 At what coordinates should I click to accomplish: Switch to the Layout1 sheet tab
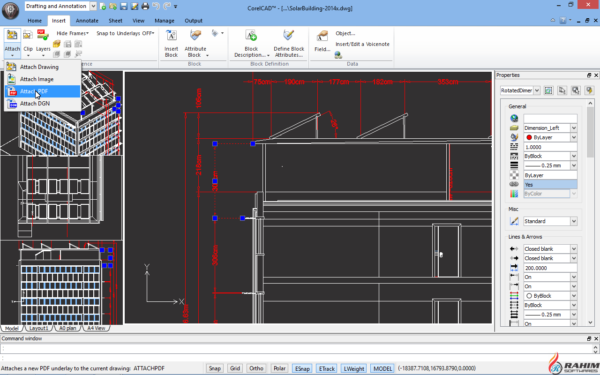click(x=39, y=328)
